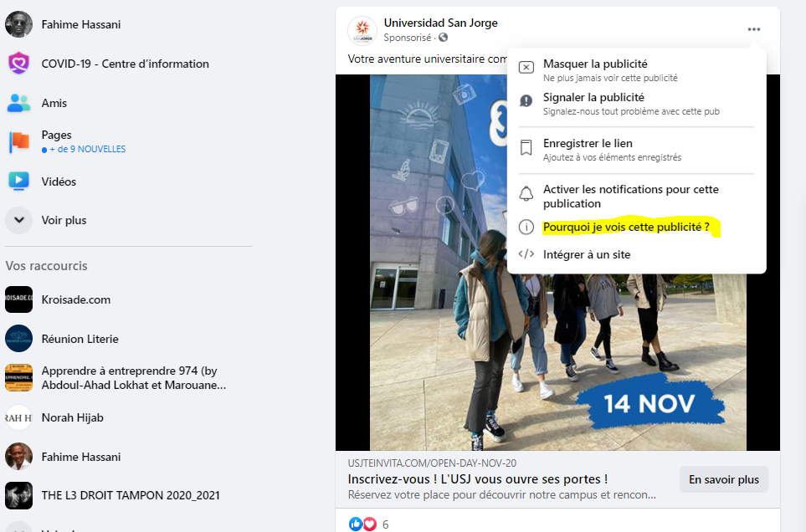Expand the Voir plus sidebar list
This screenshot has width=806, height=532.
(18, 221)
